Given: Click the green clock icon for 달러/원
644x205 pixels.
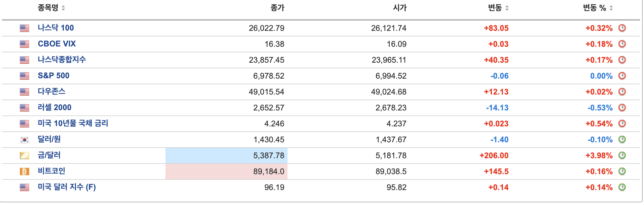Looking at the screenshot, I should point(622,139).
